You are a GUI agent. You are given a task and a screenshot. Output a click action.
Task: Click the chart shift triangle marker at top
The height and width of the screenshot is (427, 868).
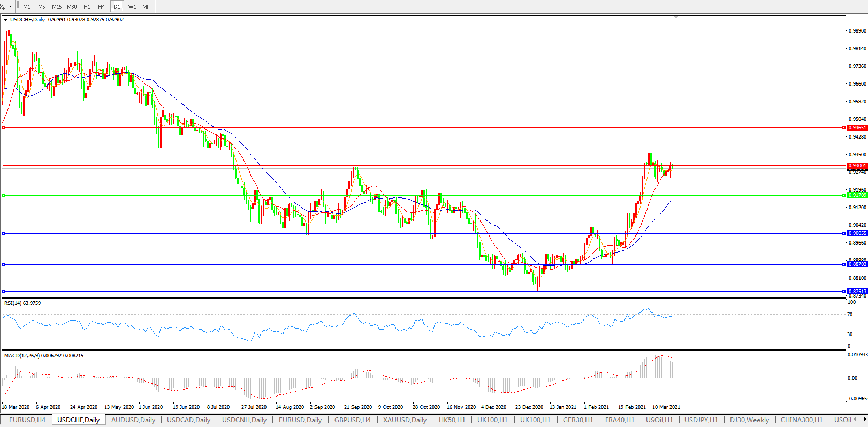tap(676, 17)
